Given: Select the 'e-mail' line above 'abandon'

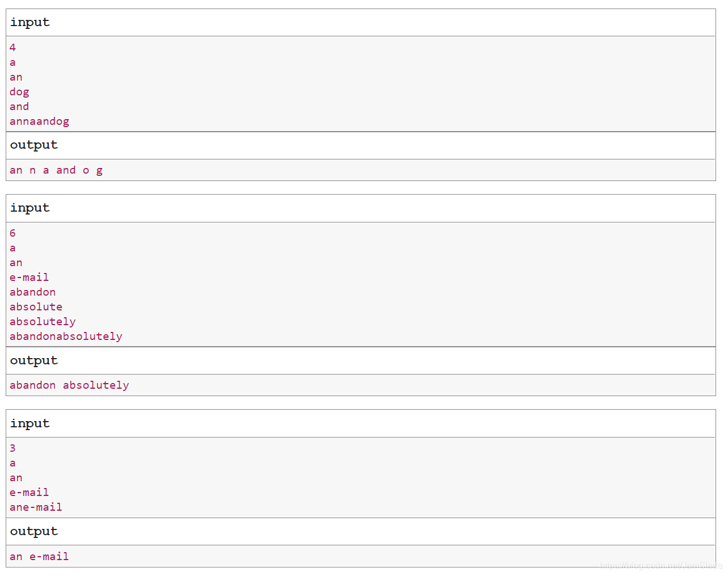Looking at the screenshot, I should (x=29, y=278).
